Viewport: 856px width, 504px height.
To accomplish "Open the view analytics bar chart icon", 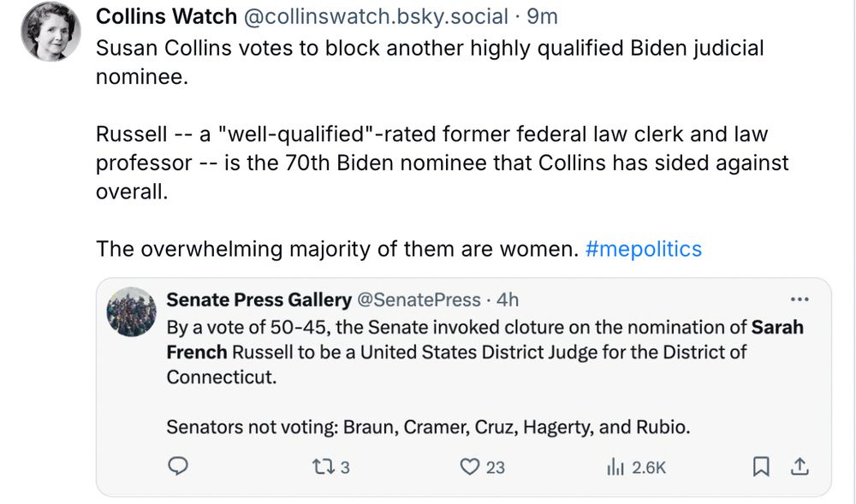I will pyautogui.click(x=614, y=466).
